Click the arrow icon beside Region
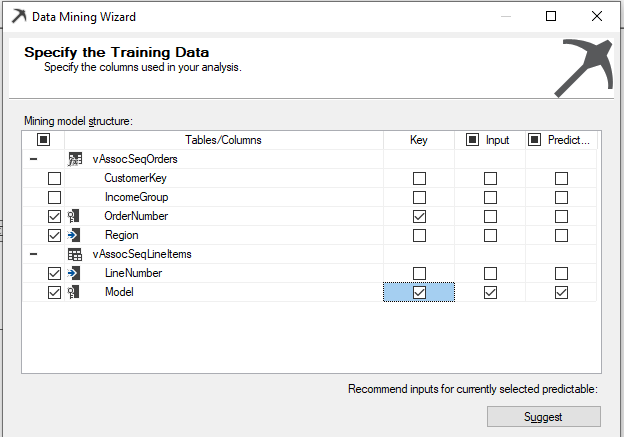This screenshot has height=437, width=624. point(75,235)
